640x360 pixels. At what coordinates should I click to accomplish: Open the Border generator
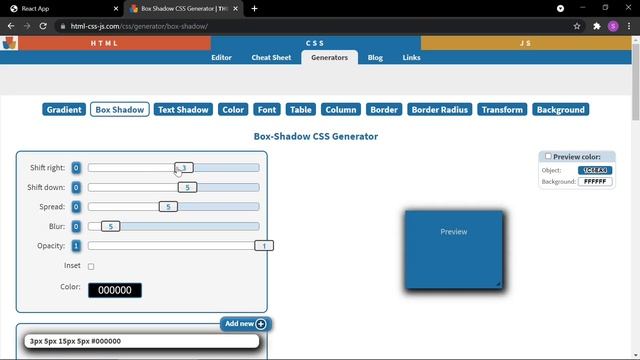coord(384,109)
